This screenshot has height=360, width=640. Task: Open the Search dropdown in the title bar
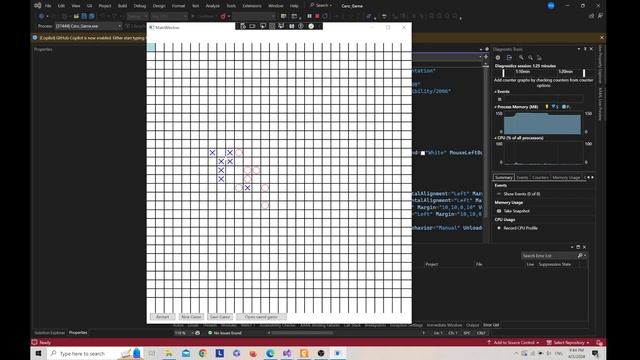(321, 5)
